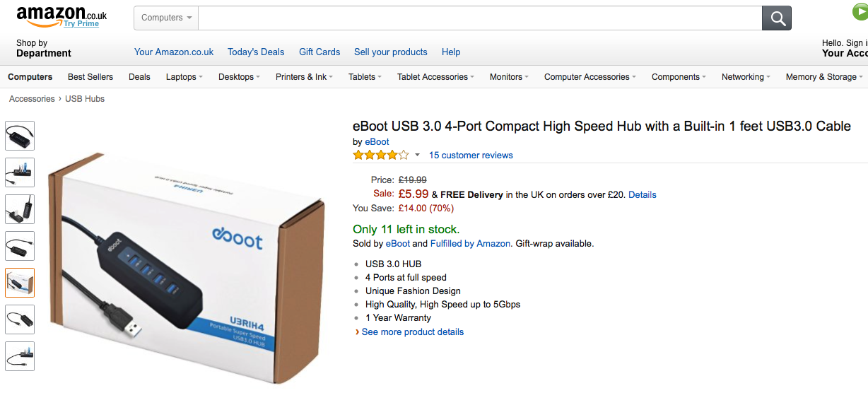
Task: Expand the Computer Accessories dropdown
Action: tap(590, 77)
